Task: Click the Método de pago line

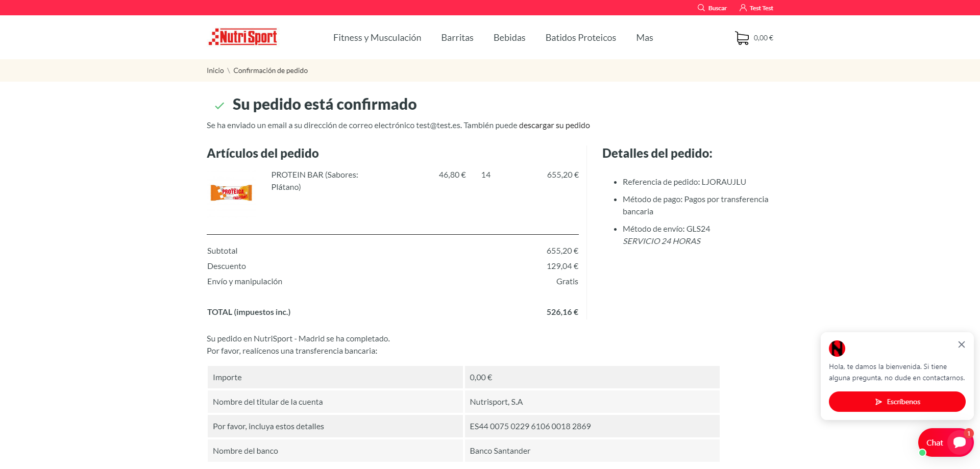Action: 696,206
